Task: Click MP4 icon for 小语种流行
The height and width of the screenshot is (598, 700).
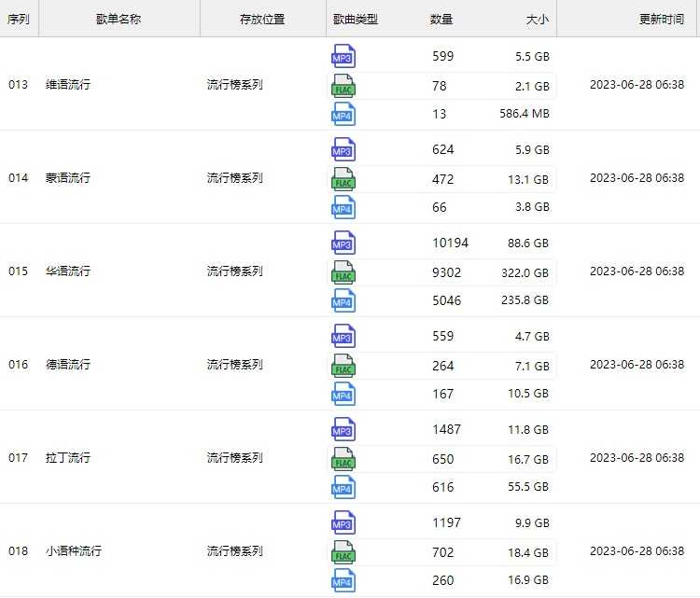Action: click(x=343, y=580)
